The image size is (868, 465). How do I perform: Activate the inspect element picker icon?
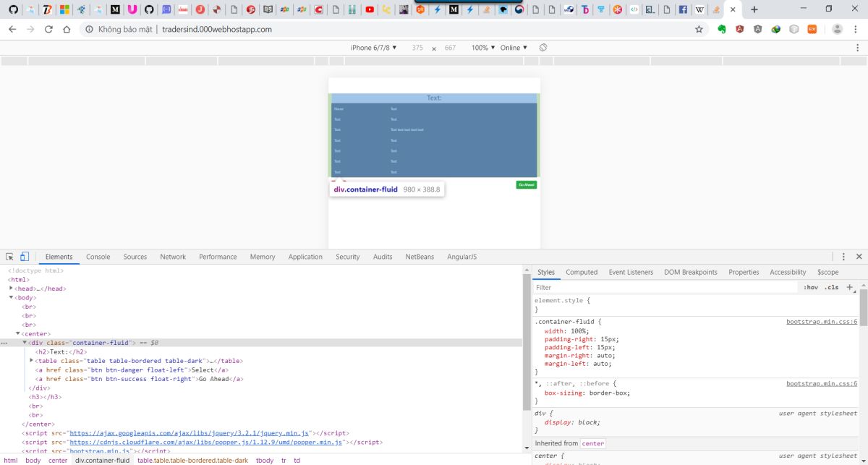(9, 257)
